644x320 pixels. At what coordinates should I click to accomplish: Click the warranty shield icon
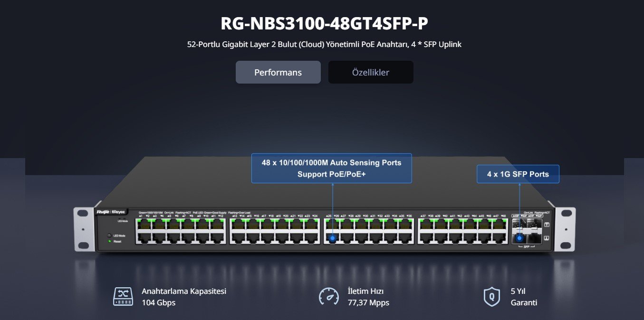click(491, 297)
